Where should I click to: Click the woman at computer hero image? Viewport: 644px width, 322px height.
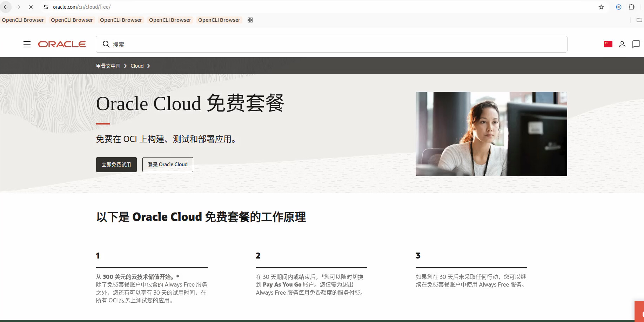(491, 134)
